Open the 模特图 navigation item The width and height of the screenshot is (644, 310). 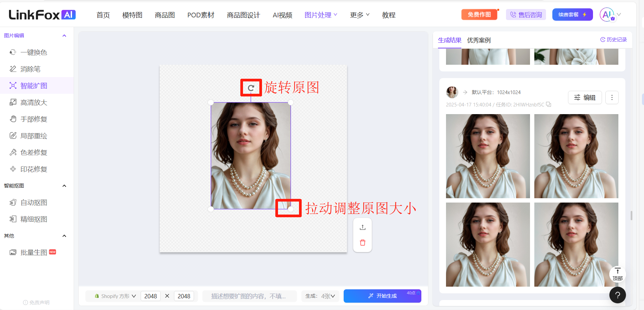pos(132,15)
